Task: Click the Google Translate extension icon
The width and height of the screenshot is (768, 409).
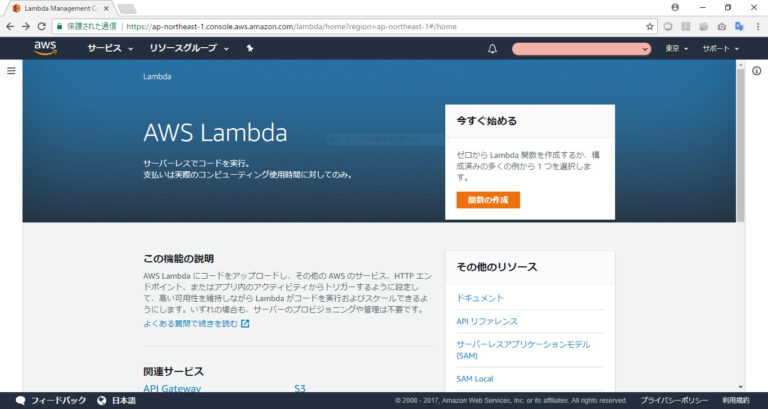Action: click(x=740, y=26)
